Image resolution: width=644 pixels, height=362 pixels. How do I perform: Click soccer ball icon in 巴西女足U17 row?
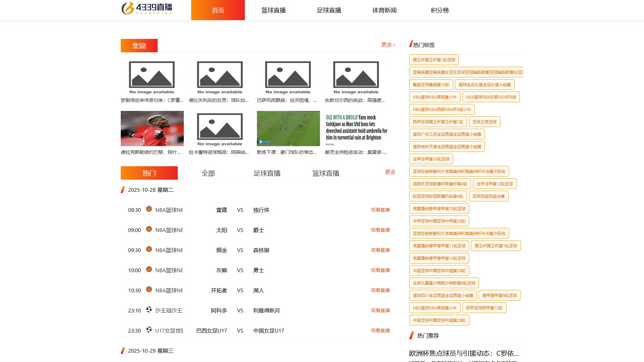click(x=149, y=330)
